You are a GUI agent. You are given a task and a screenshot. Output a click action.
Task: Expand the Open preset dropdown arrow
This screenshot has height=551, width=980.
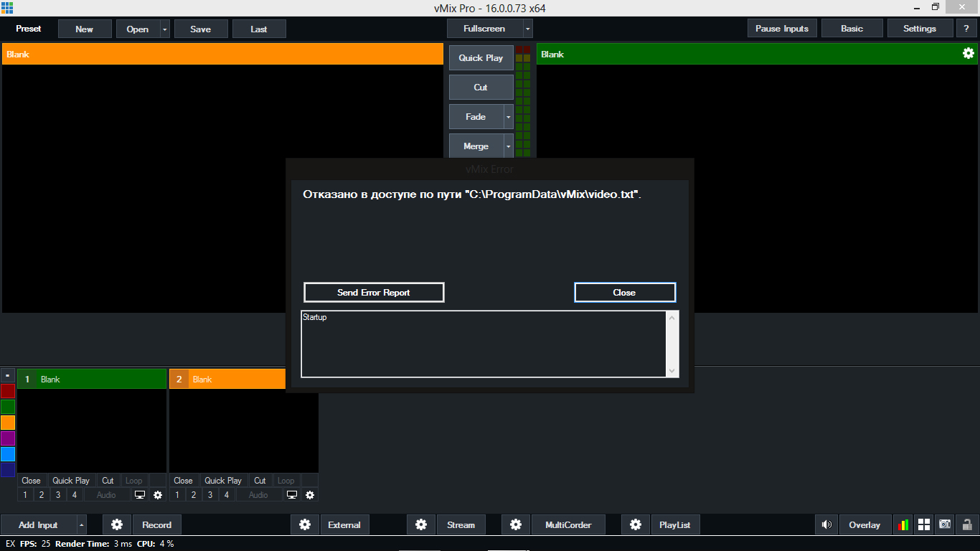165,29
